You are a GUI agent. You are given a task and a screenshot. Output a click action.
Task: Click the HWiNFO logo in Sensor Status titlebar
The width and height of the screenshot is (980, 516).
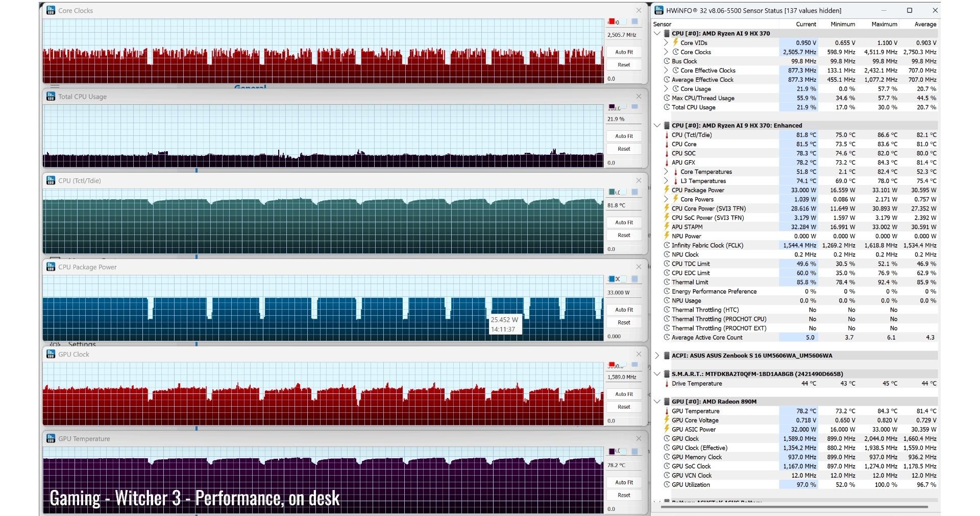coord(659,10)
